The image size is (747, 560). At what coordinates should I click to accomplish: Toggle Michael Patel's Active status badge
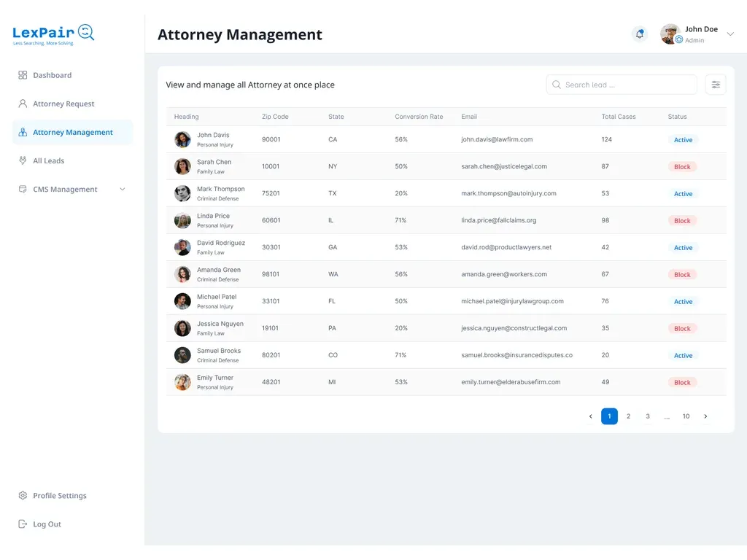pos(683,302)
